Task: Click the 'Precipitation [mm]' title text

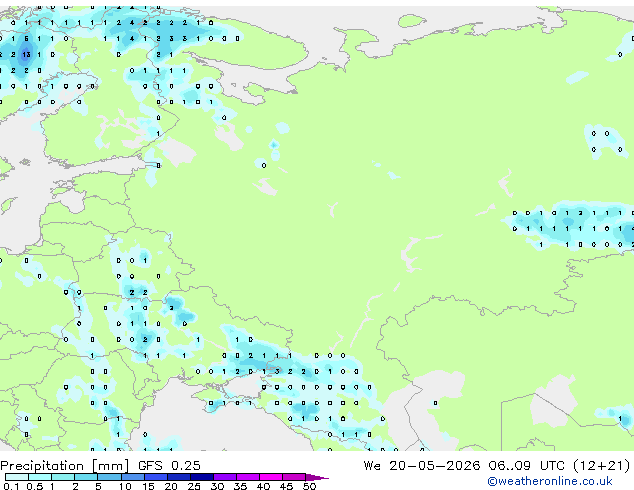Action: pyautogui.click(x=64, y=466)
